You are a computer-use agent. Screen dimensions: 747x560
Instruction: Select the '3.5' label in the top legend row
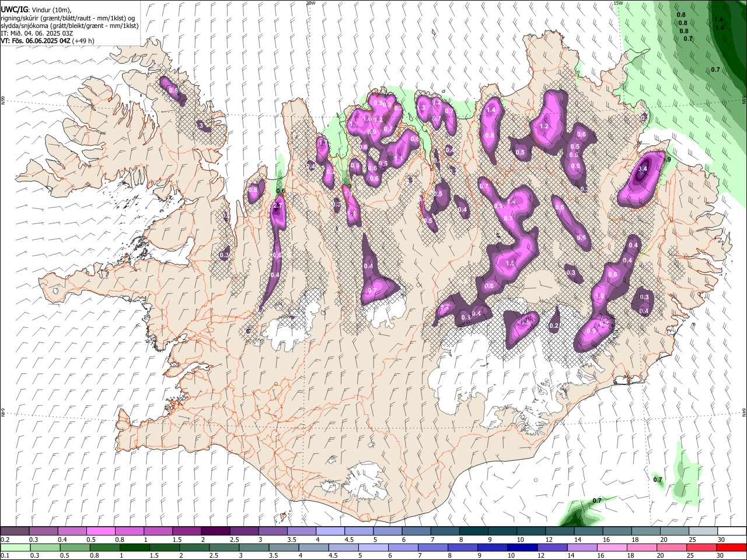coord(292,540)
